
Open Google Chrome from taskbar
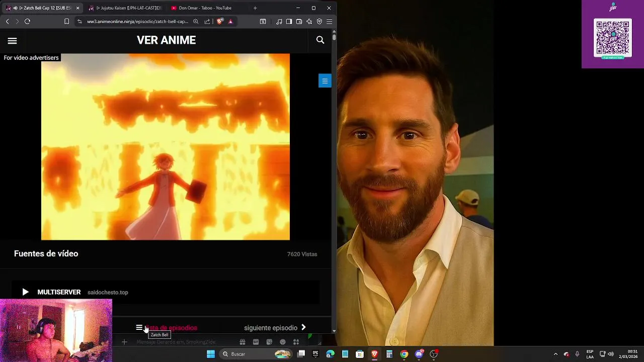coord(404,354)
